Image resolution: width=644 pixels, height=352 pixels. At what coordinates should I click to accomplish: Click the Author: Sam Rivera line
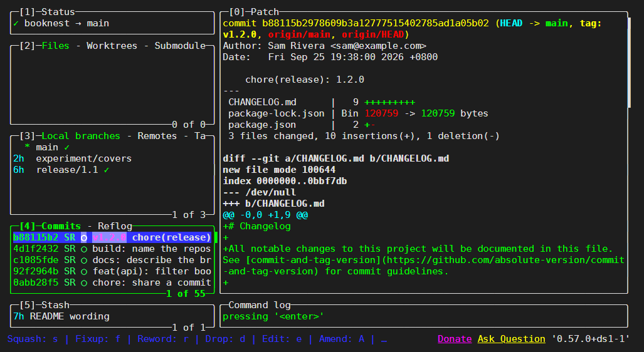click(324, 46)
